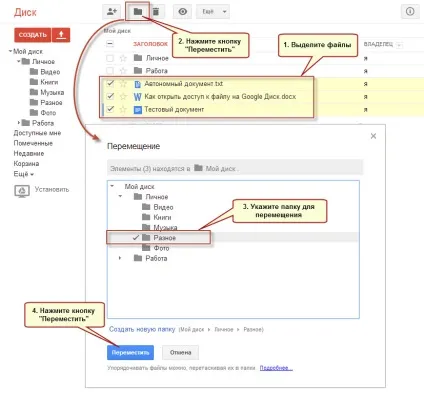
Task: Click the txt file icon of Автономный документ
Action: tap(137, 84)
